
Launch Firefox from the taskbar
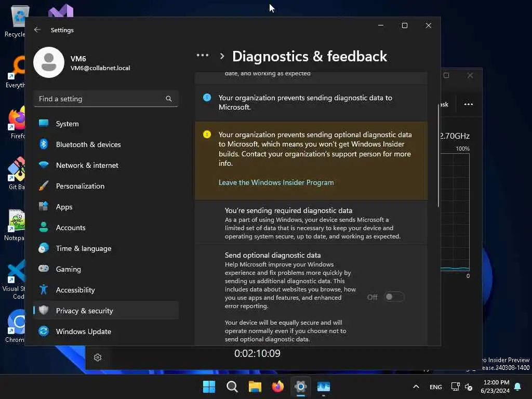(277, 387)
